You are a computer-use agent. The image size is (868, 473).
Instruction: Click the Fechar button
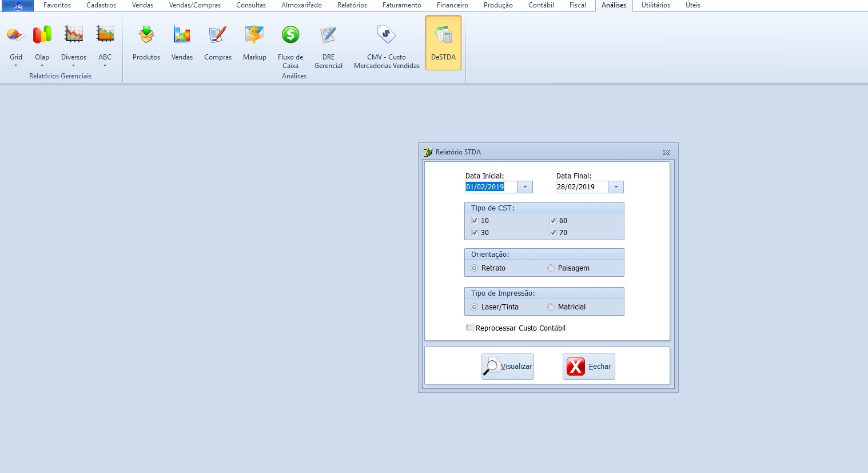coord(589,367)
